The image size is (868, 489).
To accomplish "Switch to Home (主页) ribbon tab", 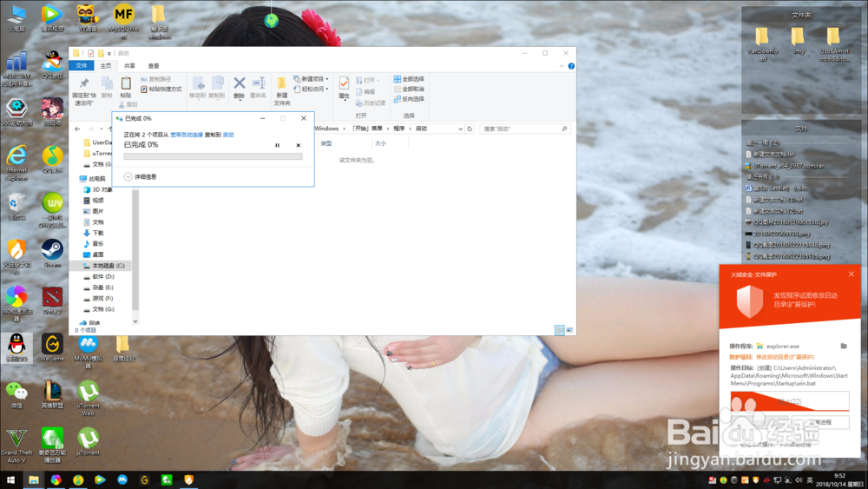I will (105, 66).
